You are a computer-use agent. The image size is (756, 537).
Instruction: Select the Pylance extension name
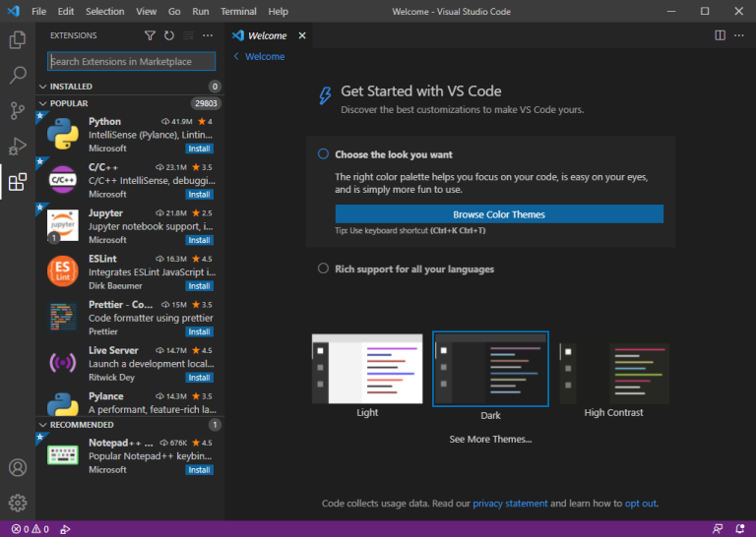[x=106, y=396]
